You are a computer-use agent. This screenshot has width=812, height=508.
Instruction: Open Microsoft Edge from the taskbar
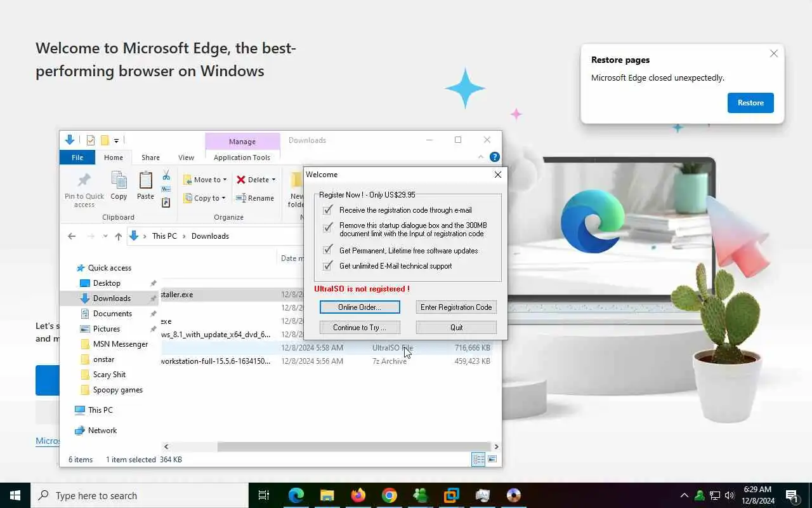(296, 495)
